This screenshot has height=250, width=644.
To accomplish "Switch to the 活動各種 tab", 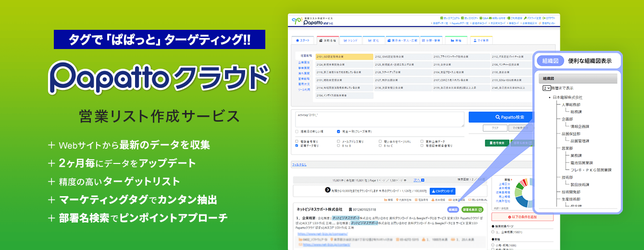I will click(327, 40).
